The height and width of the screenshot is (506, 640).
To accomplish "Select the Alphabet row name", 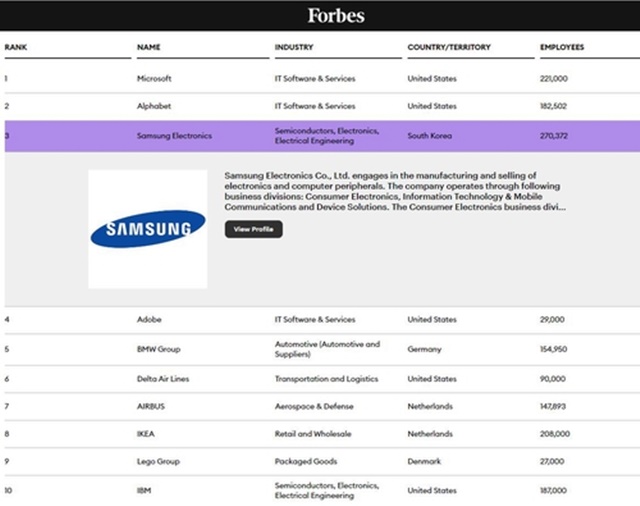I will 154,106.
